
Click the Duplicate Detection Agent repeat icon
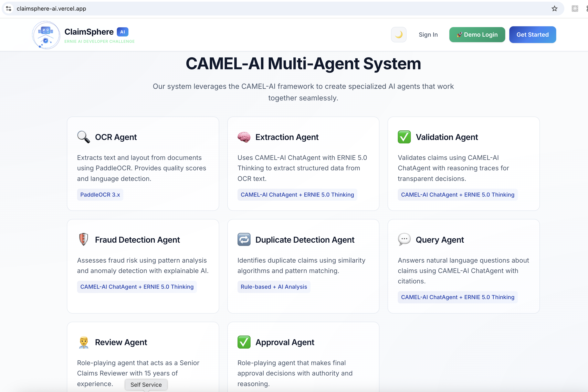click(244, 240)
